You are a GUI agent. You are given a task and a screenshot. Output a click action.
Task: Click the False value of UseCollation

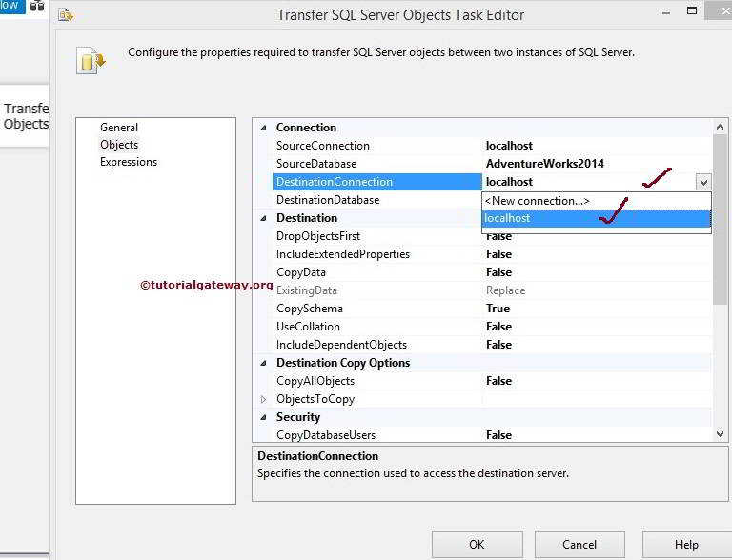tap(499, 327)
